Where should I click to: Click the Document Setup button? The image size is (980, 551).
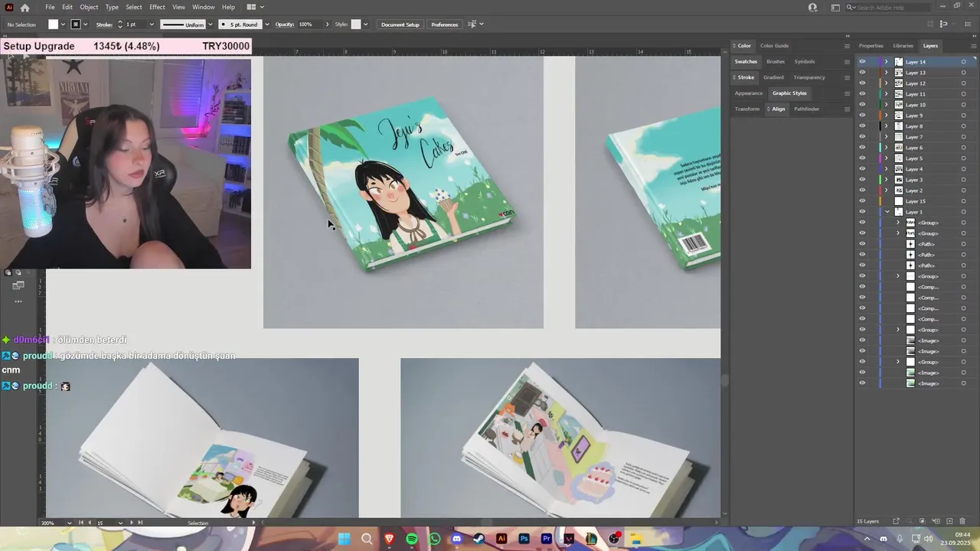(x=400, y=24)
